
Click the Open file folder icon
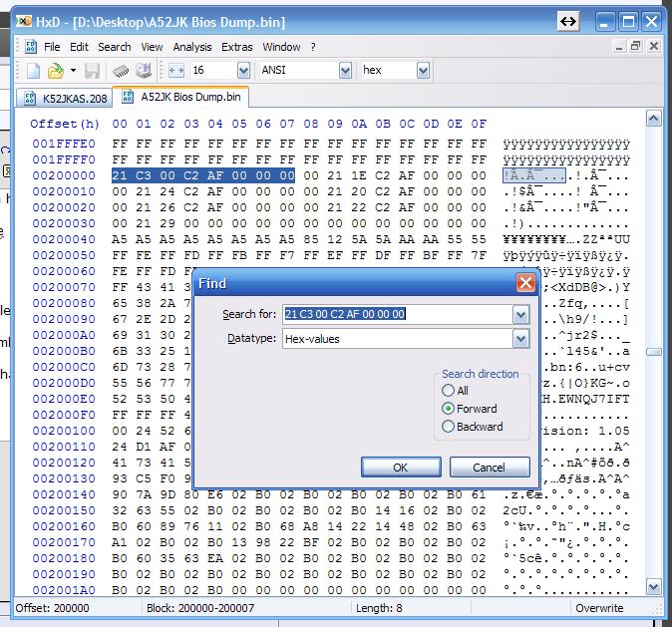tap(56, 71)
